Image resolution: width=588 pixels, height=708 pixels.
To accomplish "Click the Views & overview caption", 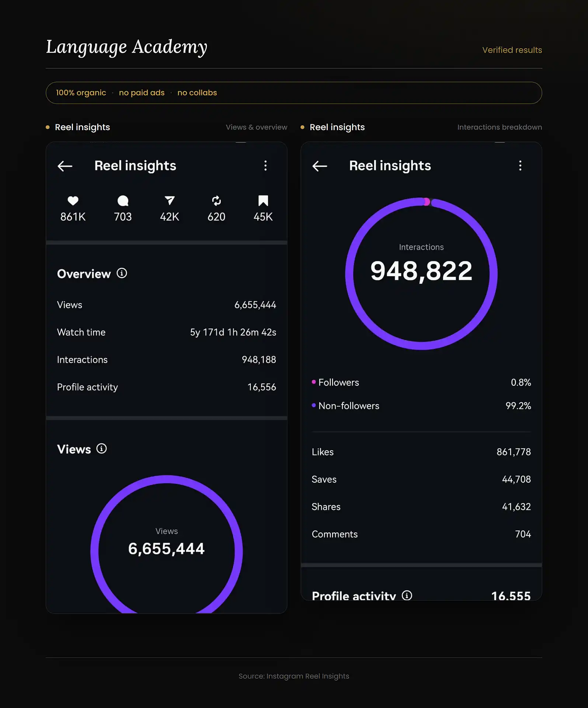I will [257, 127].
